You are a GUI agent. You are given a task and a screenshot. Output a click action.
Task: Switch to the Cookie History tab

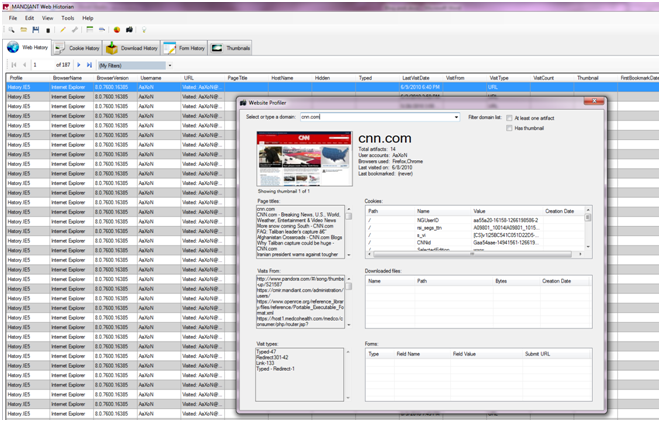pyautogui.click(x=77, y=48)
